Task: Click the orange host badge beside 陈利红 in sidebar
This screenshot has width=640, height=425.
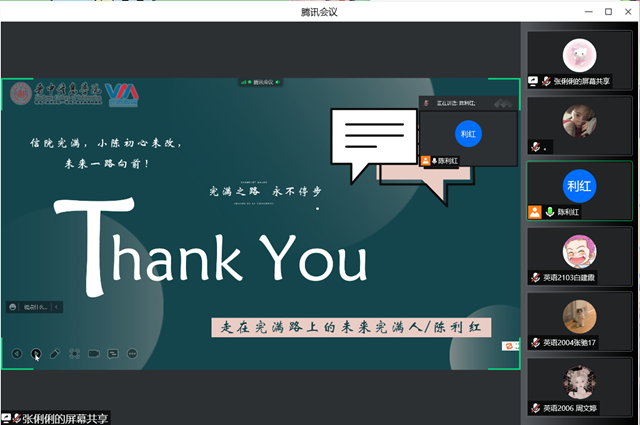Action: point(535,212)
